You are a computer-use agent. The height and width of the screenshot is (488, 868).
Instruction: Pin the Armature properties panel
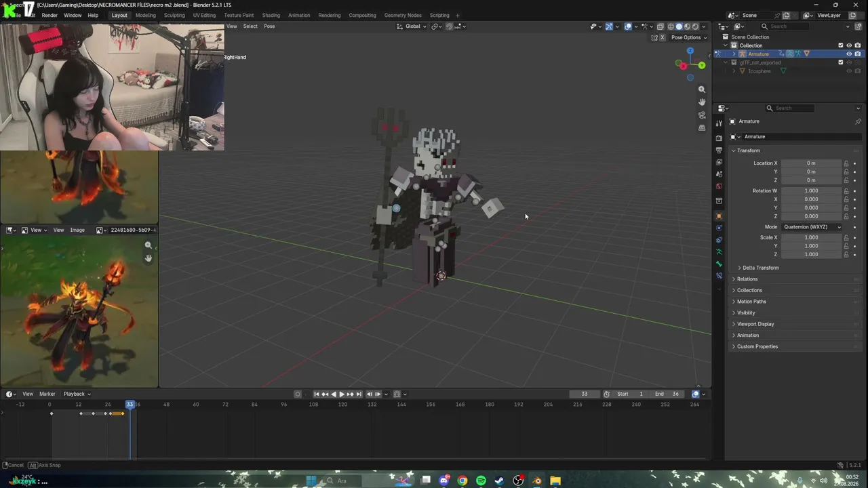coord(858,121)
